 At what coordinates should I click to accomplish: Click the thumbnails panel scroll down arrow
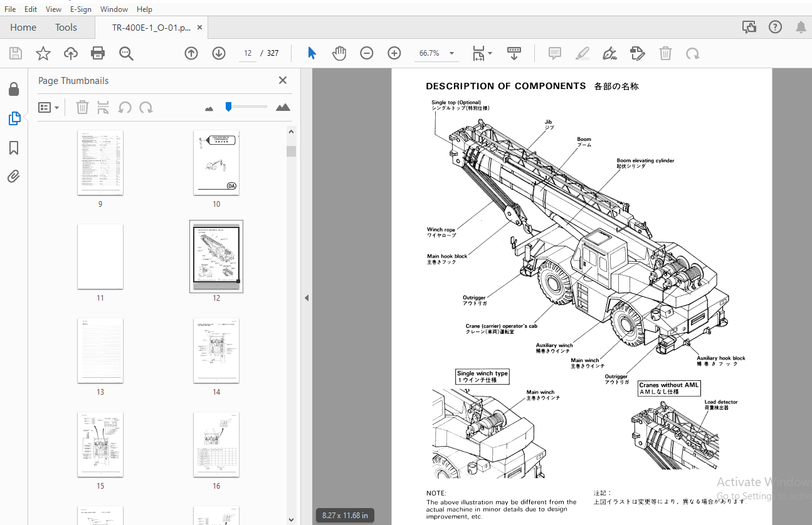pyautogui.click(x=291, y=519)
